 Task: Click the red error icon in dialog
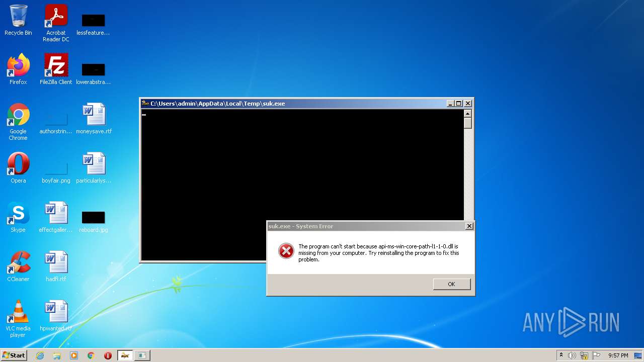(x=286, y=251)
